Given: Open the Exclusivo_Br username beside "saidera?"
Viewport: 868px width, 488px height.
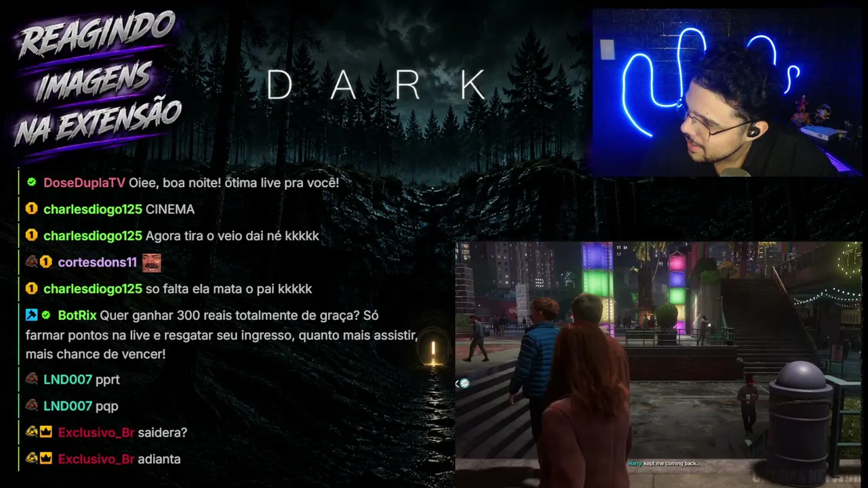Looking at the screenshot, I should coord(96,432).
